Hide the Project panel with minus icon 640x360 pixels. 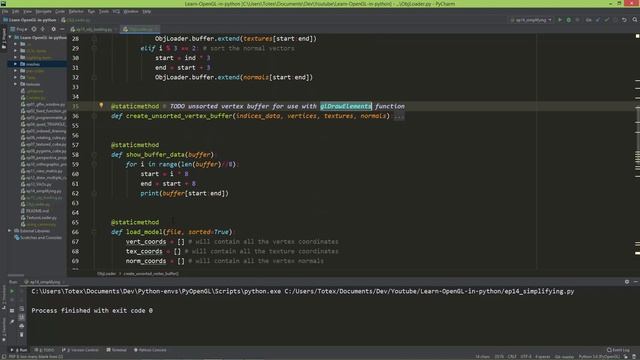tap(62, 29)
